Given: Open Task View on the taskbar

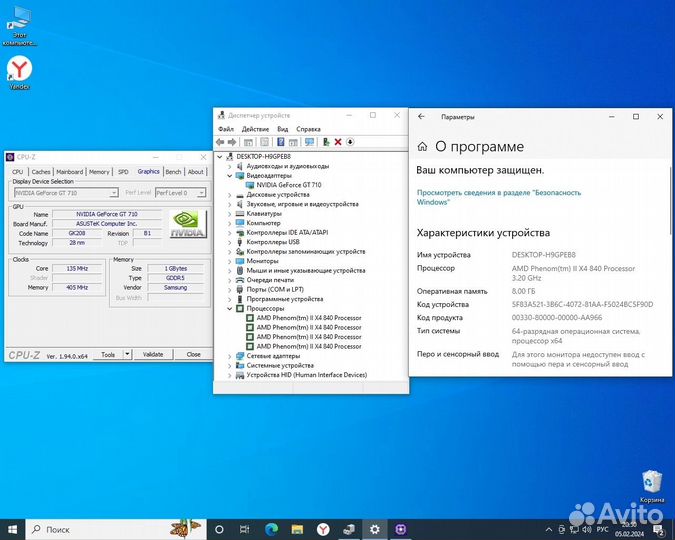Looking at the screenshot, I should pos(245,529).
